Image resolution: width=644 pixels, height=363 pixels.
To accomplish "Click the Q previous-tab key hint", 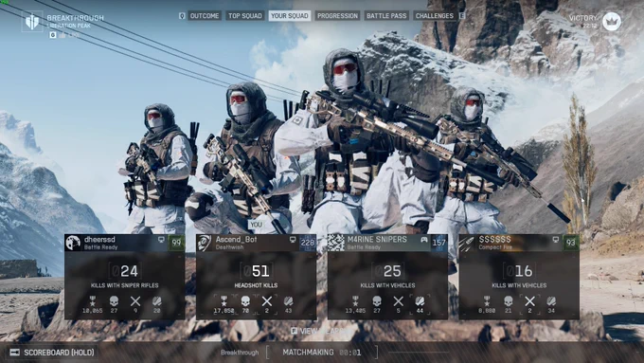I will [x=182, y=15].
